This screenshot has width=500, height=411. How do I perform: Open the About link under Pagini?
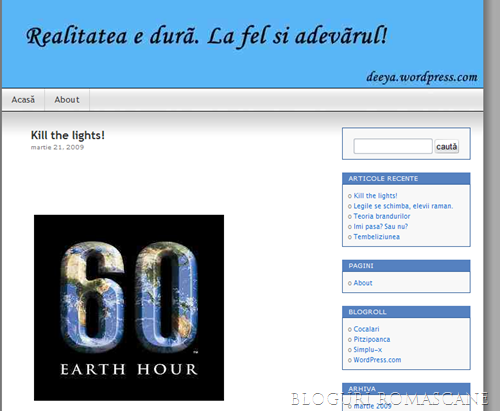tap(363, 283)
